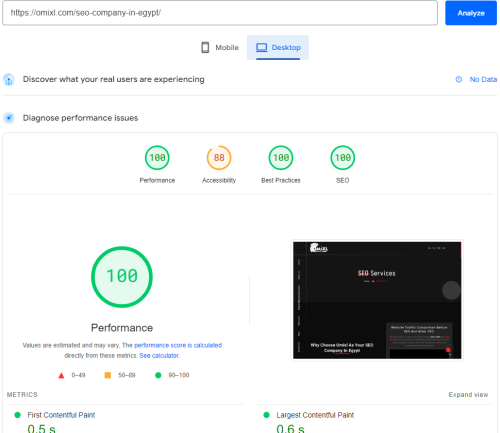Click the orange square 50–89 legend icon
The image size is (500, 433).
[x=108, y=375]
